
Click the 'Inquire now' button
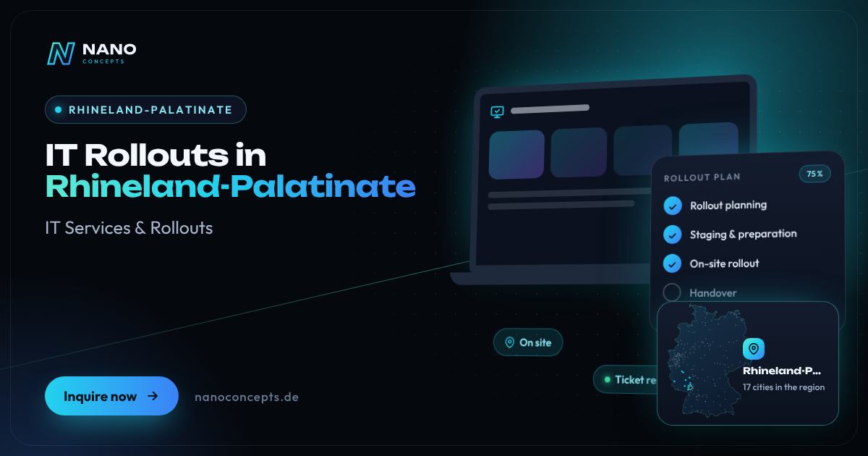pyautogui.click(x=111, y=396)
